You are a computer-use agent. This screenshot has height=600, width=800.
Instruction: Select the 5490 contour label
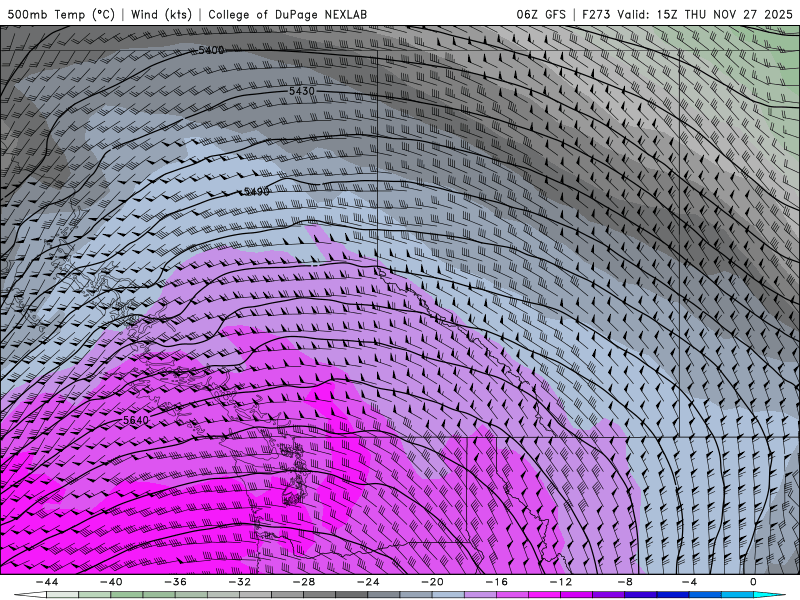257,191
